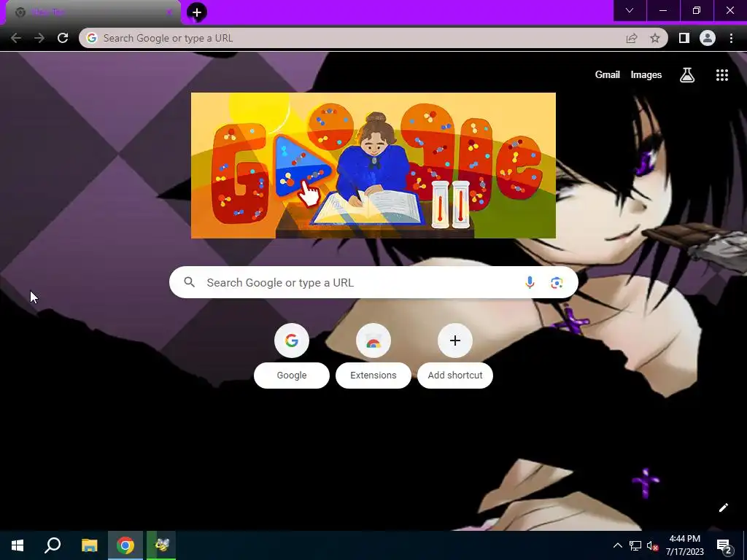The width and height of the screenshot is (747, 560).
Task: Go forward with the browser forward arrow
Action: click(x=39, y=38)
